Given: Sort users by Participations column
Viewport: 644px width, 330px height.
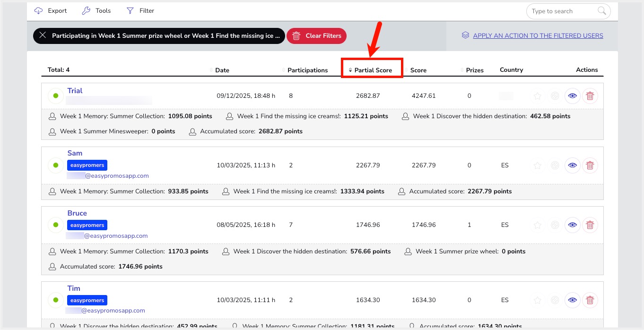Looking at the screenshot, I should [x=307, y=70].
